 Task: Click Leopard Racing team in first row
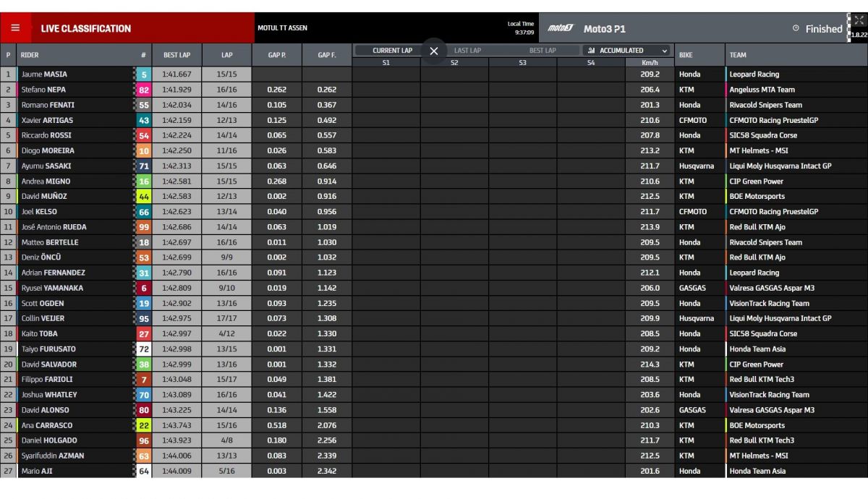click(754, 74)
